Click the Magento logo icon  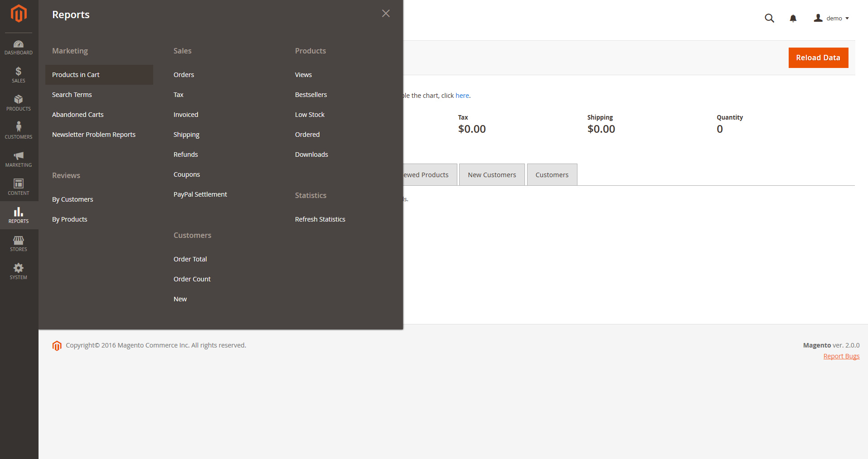[19, 14]
